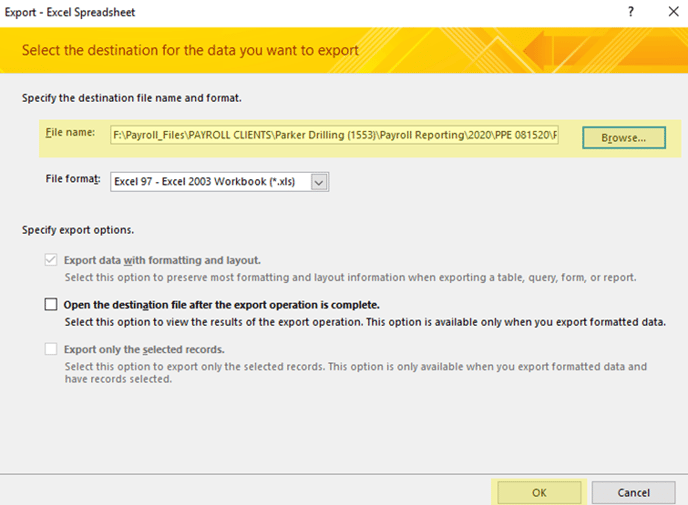Confirm the export with the OK button

pyautogui.click(x=538, y=492)
